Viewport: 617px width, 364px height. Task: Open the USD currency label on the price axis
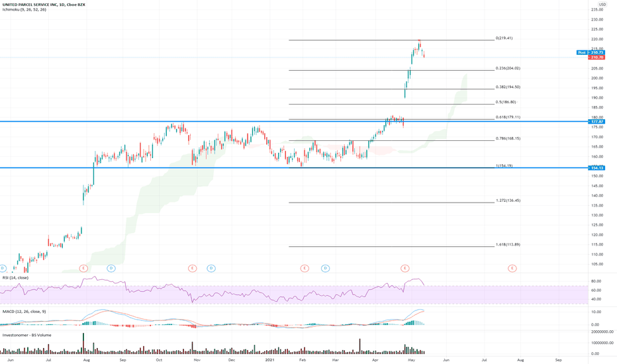point(602,5)
